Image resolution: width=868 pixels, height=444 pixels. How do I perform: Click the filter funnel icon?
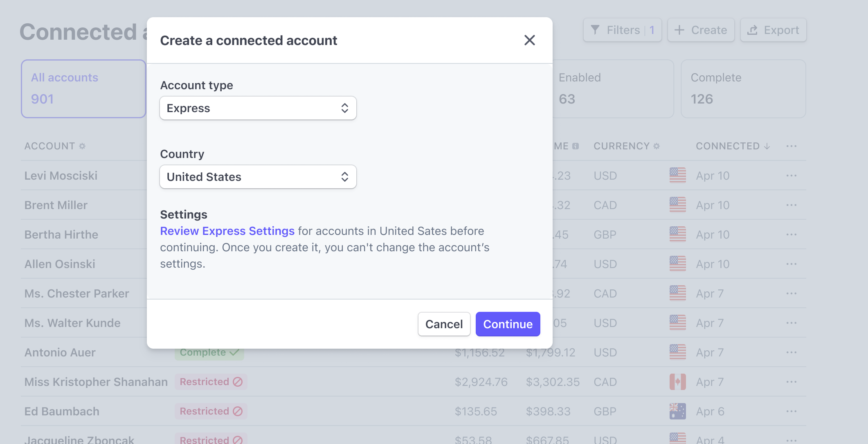point(596,29)
